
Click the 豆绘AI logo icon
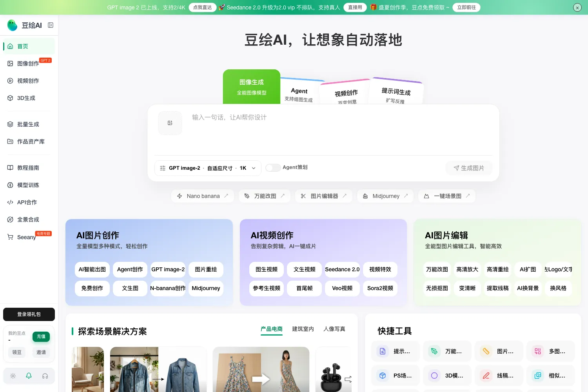pyautogui.click(x=13, y=25)
